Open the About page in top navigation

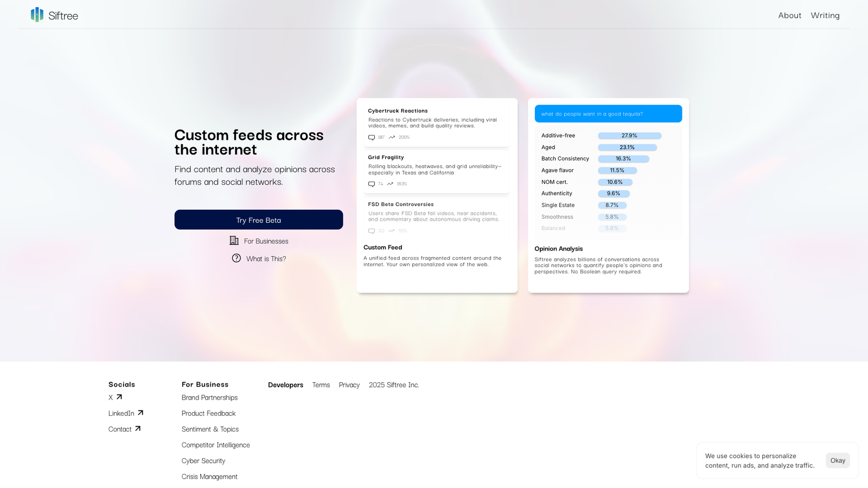point(789,15)
